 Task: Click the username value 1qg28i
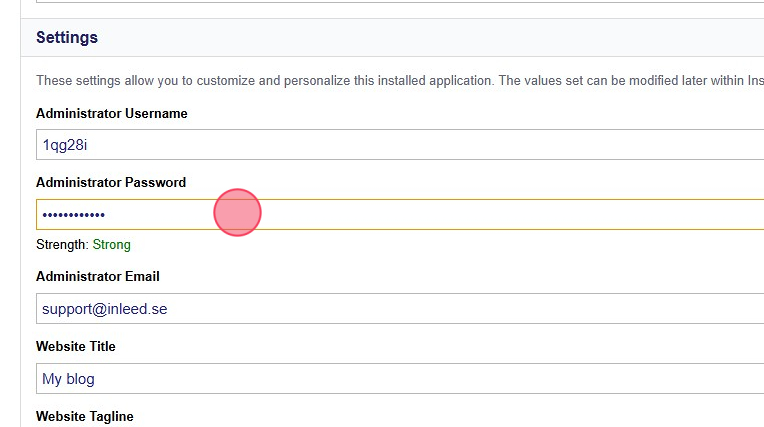[65, 145]
